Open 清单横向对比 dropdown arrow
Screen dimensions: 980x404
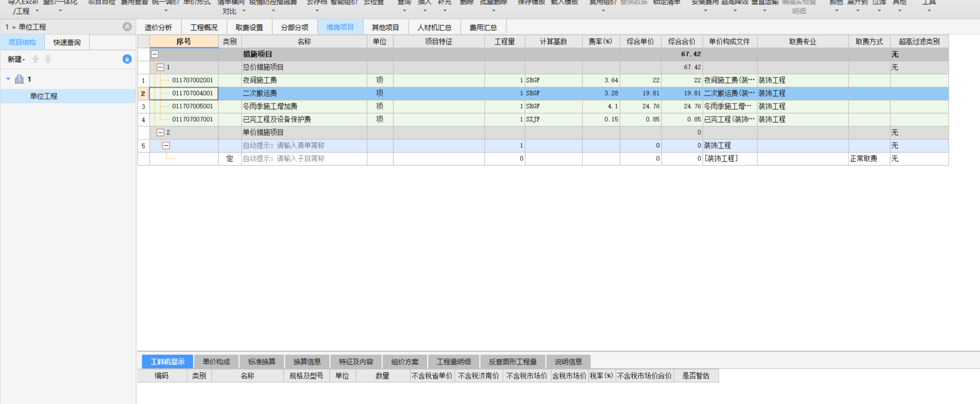pyautogui.click(x=244, y=11)
